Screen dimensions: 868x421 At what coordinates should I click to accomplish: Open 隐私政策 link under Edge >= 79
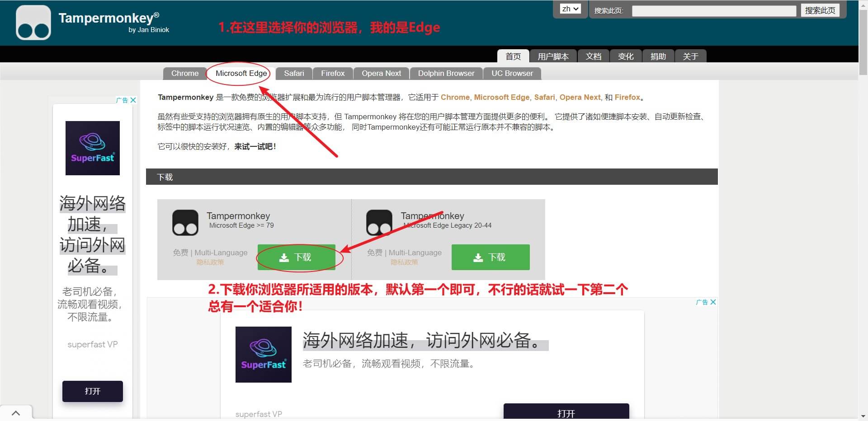(x=210, y=262)
